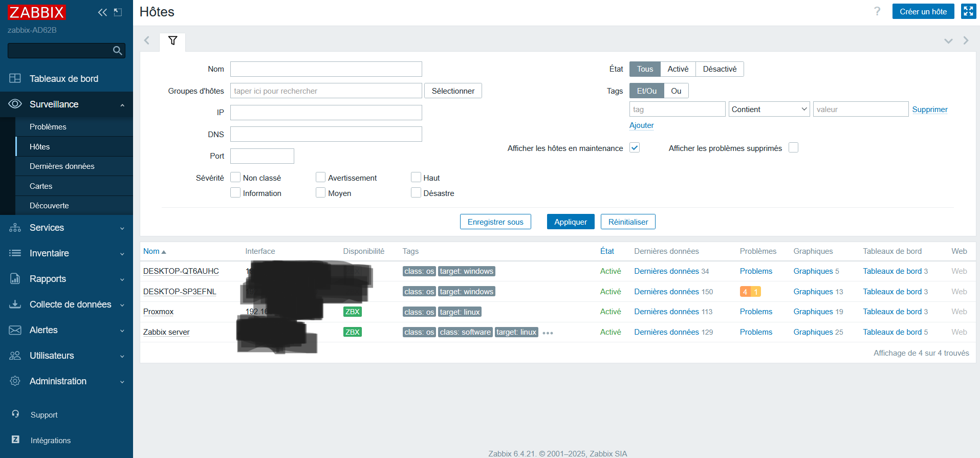The width and height of the screenshot is (980, 458).
Task: Expand the Services sidebar menu
Action: (x=67, y=228)
